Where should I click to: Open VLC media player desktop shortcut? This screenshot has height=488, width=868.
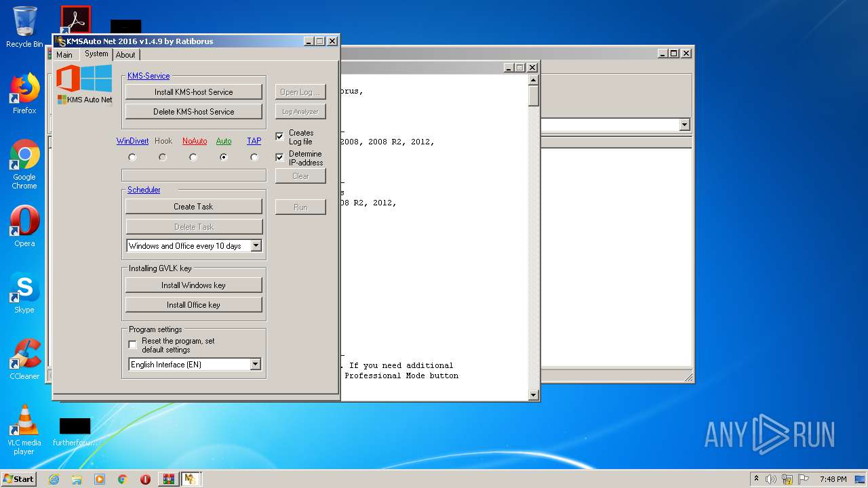[x=24, y=430]
